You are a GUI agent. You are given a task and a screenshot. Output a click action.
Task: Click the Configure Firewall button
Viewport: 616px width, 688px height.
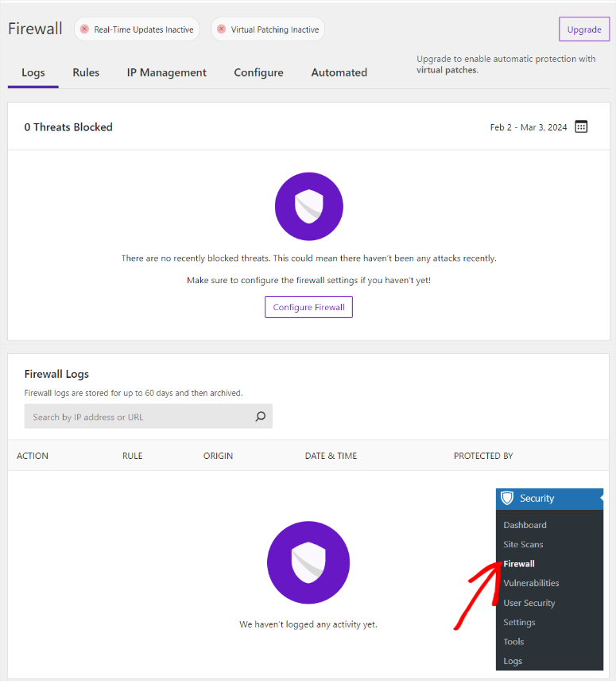coord(308,307)
